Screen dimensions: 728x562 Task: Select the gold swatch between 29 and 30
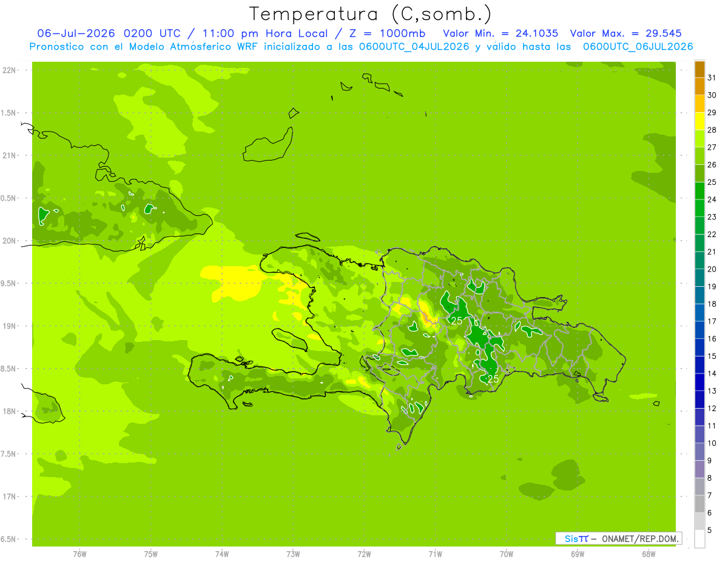699,104
